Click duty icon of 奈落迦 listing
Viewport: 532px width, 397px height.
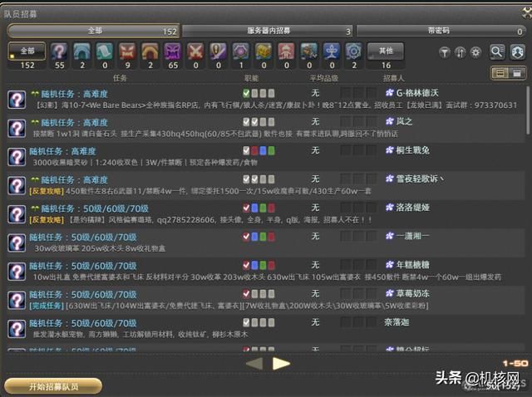17,329
